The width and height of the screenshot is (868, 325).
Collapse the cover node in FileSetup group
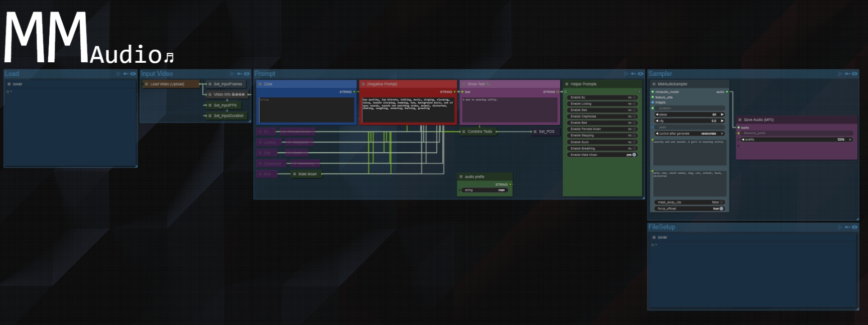click(x=654, y=238)
